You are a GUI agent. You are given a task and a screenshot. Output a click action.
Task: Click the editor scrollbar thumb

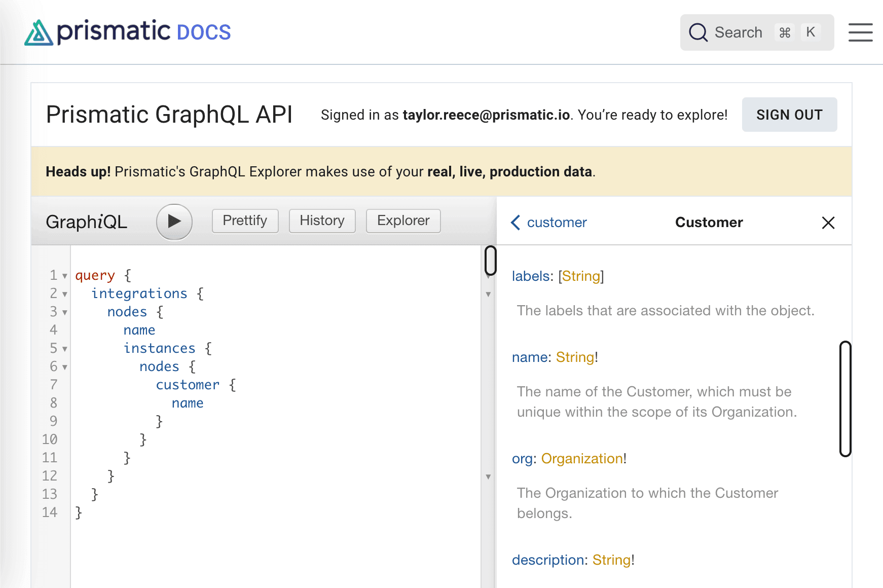pos(490,261)
